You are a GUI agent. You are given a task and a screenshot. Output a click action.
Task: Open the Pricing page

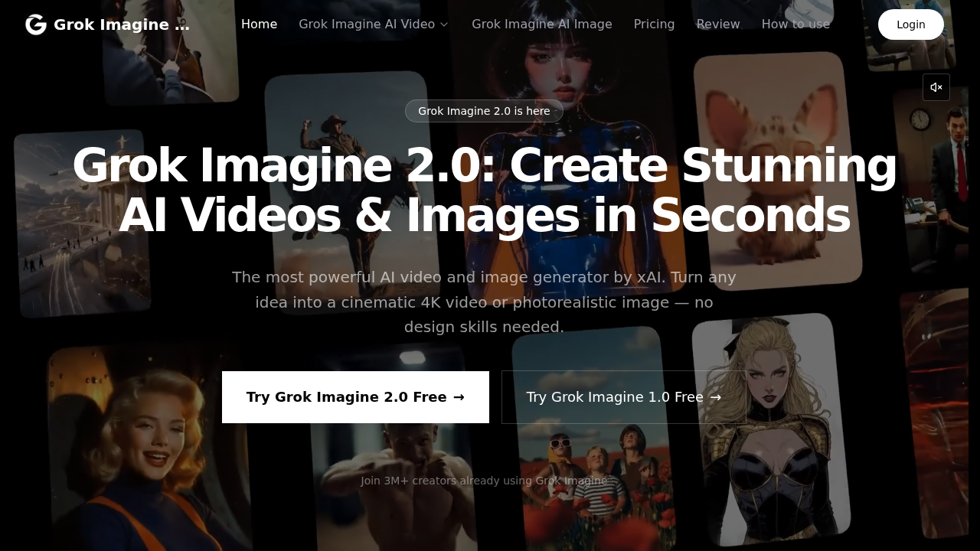point(655,24)
